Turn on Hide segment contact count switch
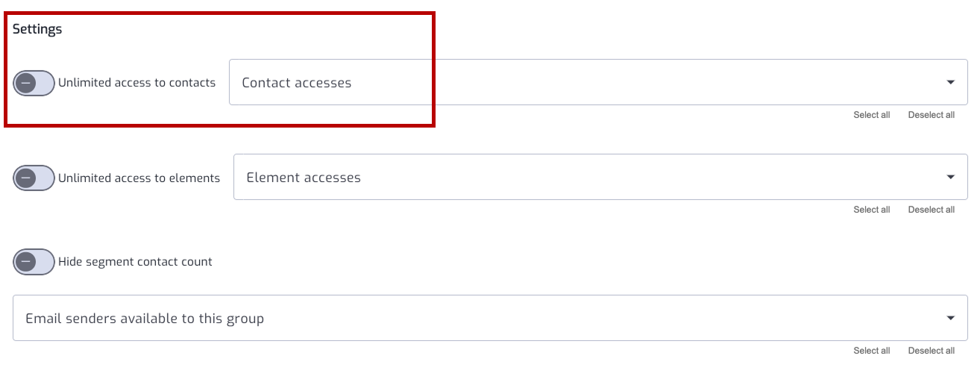 tap(34, 262)
